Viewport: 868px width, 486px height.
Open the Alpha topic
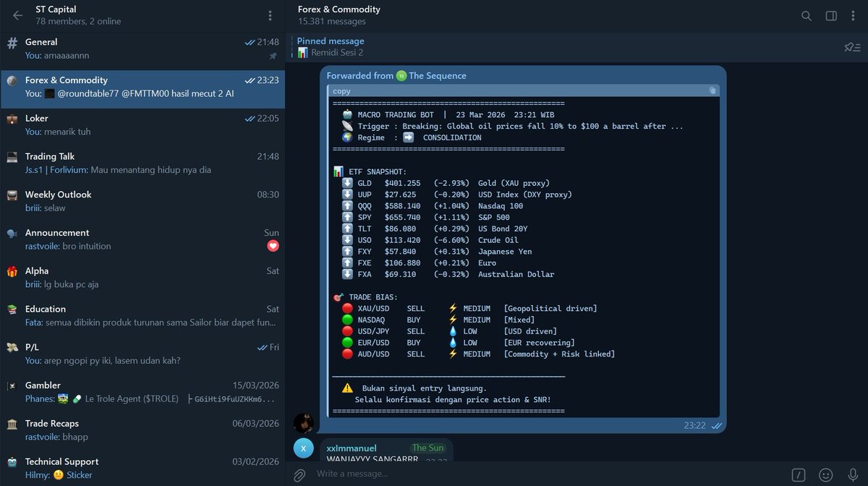(142, 278)
